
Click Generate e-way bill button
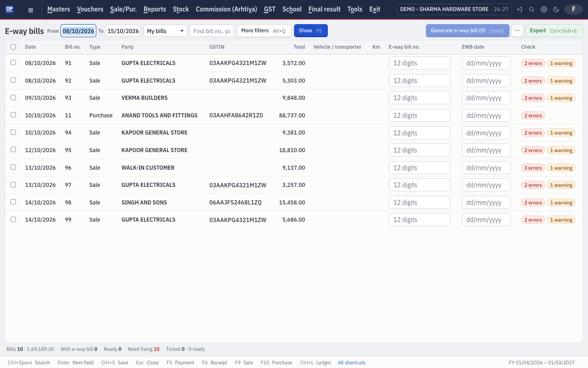(x=468, y=31)
